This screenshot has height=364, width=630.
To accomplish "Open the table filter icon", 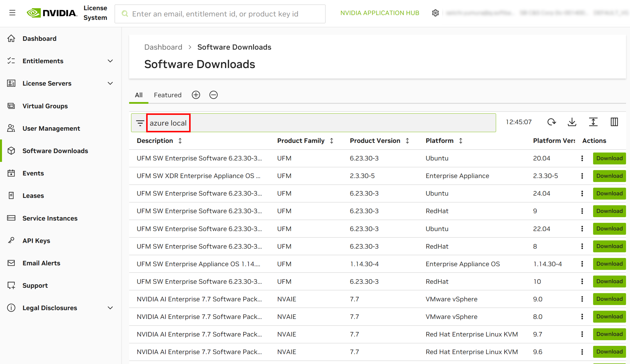I will pyautogui.click(x=140, y=123).
